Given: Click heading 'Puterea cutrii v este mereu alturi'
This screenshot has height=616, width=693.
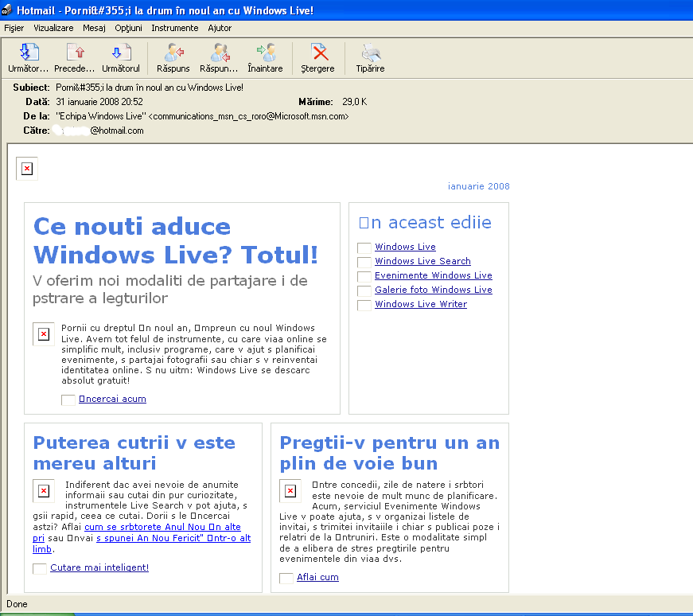Looking at the screenshot, I should (134, 453).
